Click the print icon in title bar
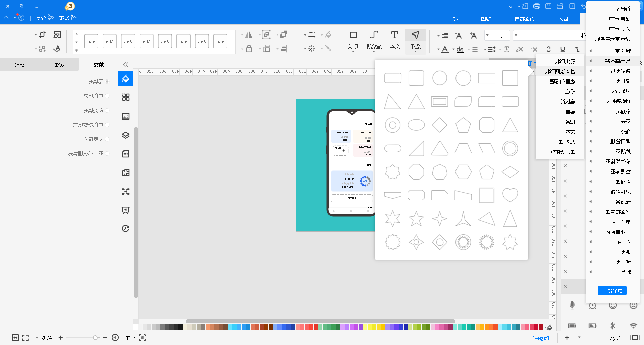644x345 pixels. (x=537, y=6)
